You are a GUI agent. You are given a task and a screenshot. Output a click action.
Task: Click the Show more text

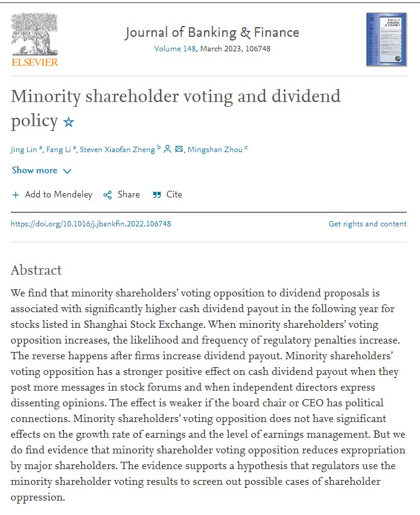click(34, 171)
